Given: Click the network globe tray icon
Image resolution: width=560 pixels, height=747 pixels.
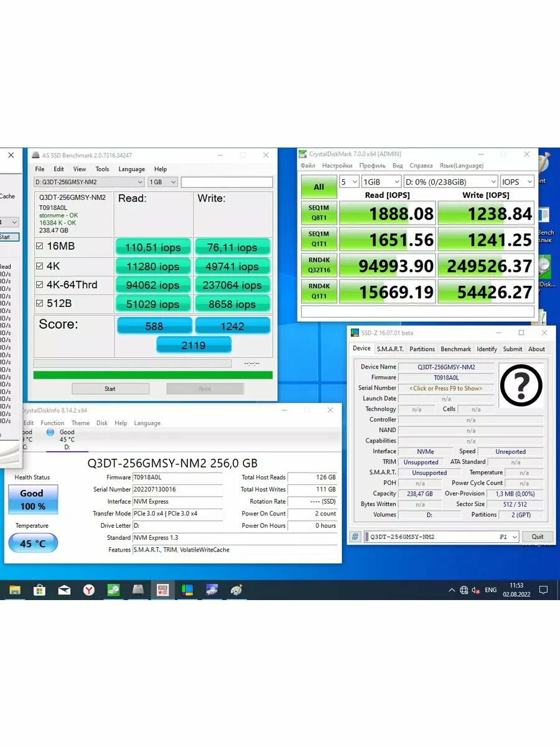Looking at the screenshot, I should (x=464, y=590).
